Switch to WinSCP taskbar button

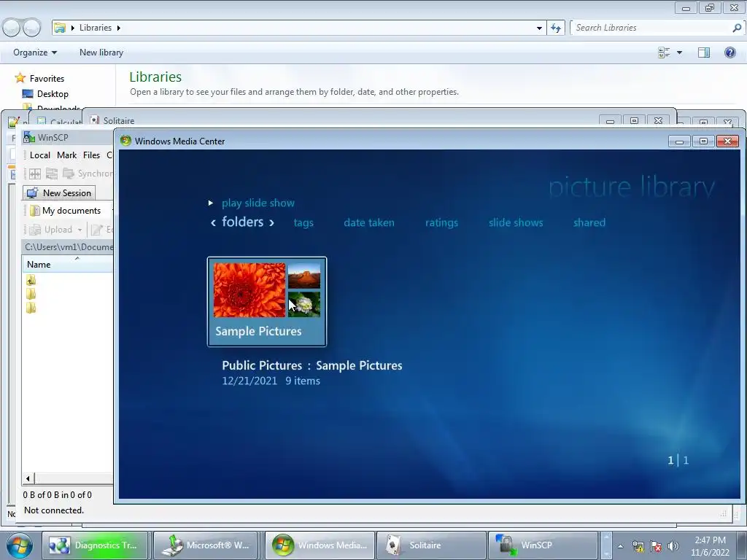(x=543, y=545)
